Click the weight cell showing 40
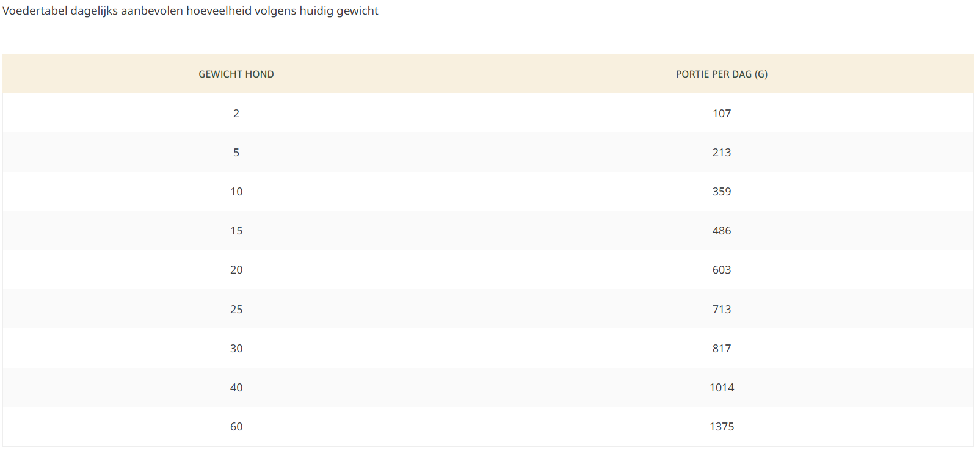The image size is (980, 453). click(236, 388)
